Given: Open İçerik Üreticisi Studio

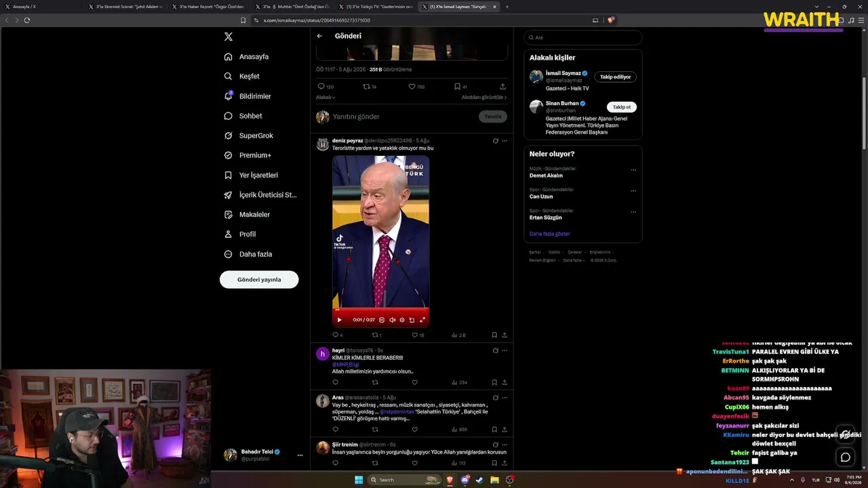Looking at the screenshot, I should tap(260, 195).
